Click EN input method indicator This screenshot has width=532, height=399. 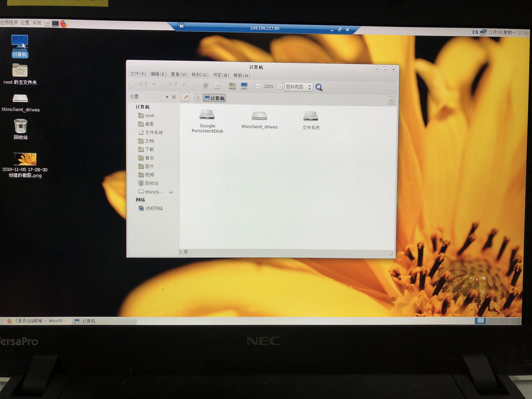click(475, 32)
